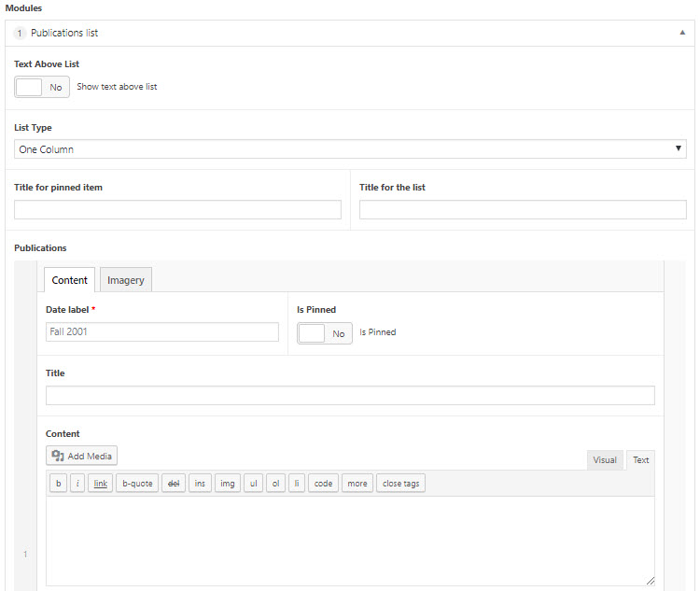Click the italic (i) quicktag button

point(77,484)
